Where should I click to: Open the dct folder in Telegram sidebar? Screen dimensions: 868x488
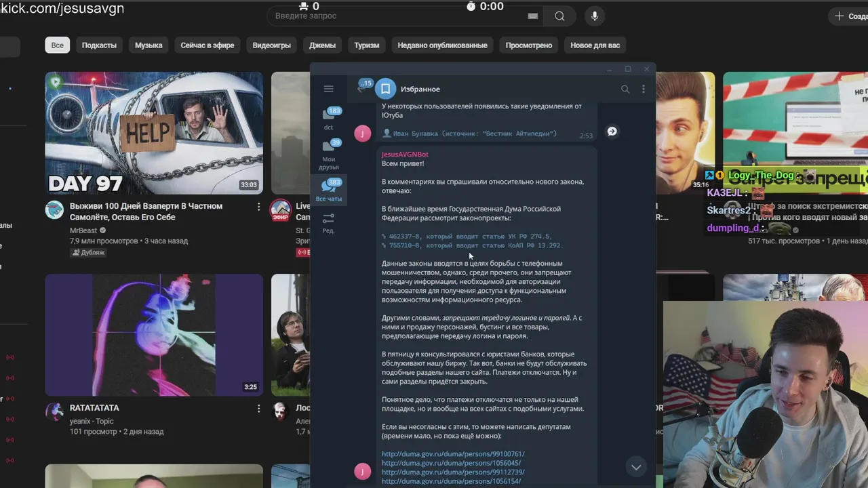329,118
